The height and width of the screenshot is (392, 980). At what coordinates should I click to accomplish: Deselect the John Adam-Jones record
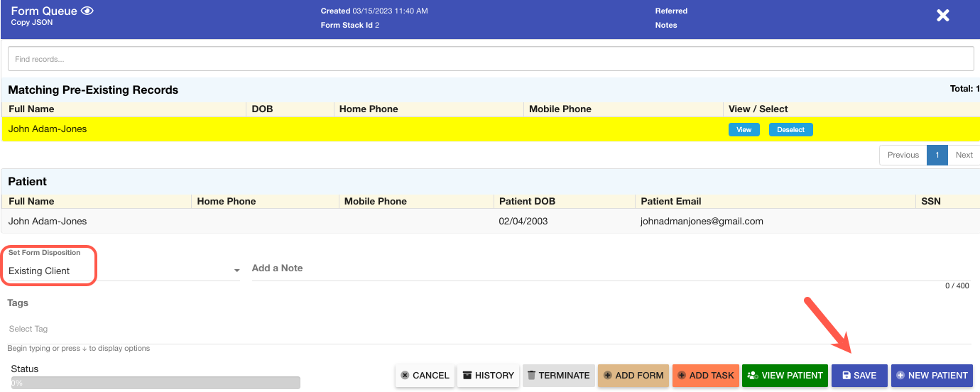790,130
